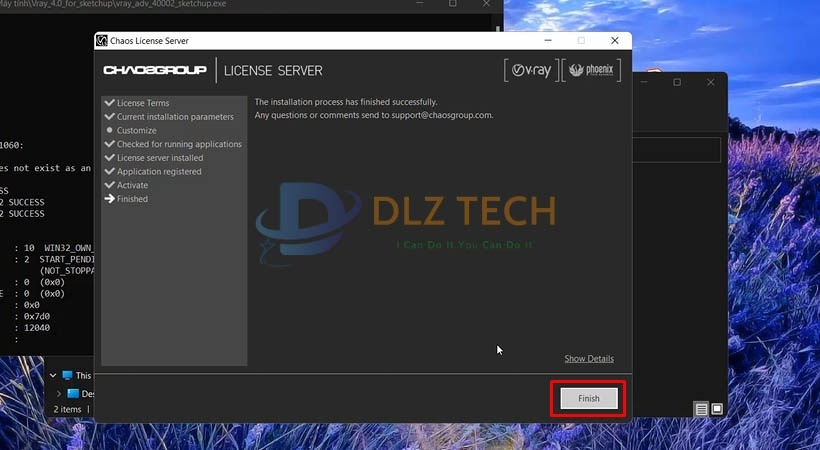Click the Chaos License Server title bar icon
The image size is (820, 450).
click(x=102, y=41)
